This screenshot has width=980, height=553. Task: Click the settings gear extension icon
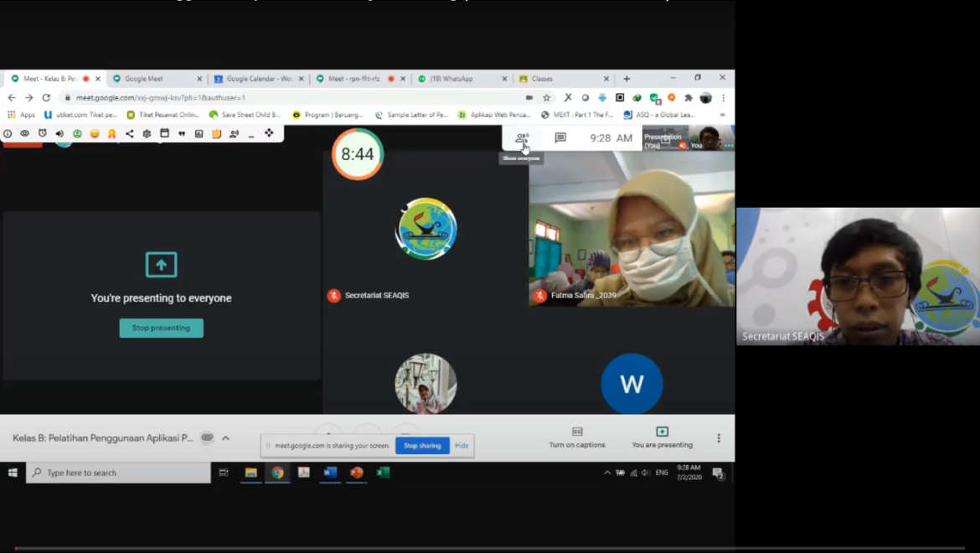click(x=147, y=132)
